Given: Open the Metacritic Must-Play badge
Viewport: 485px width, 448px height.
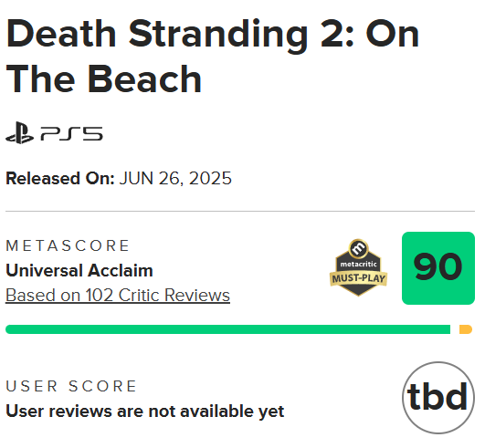Looking at the screenshot, I should point(358,267).
